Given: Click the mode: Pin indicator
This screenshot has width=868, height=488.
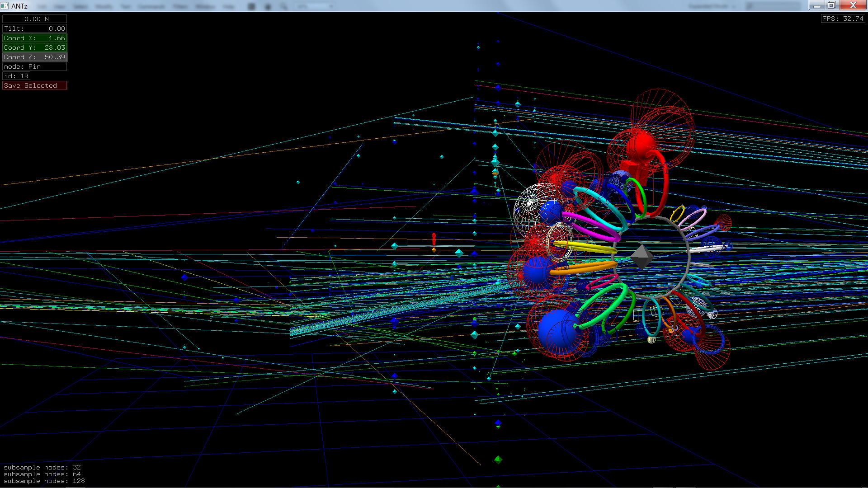Looking at the screenshot, I should pyautogui.click(x=34, y=66).
